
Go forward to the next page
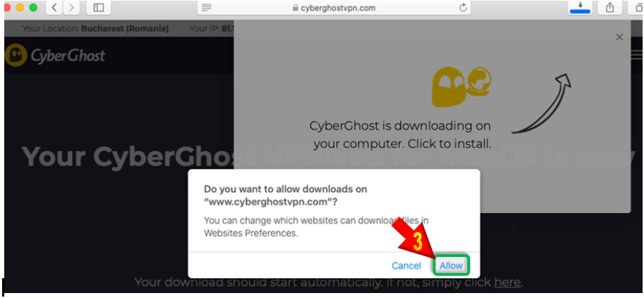(71, 7)
